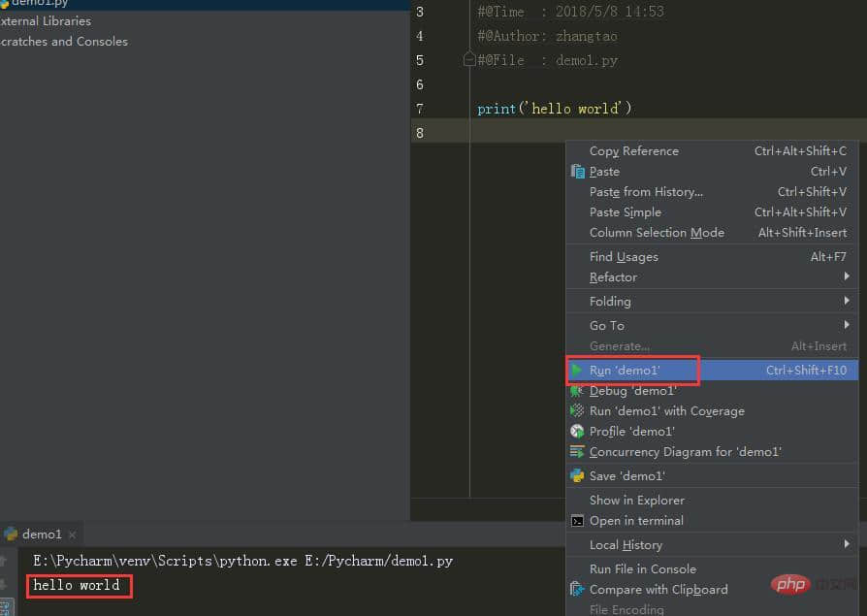Choose Find Usages

[x=712, y=256]
